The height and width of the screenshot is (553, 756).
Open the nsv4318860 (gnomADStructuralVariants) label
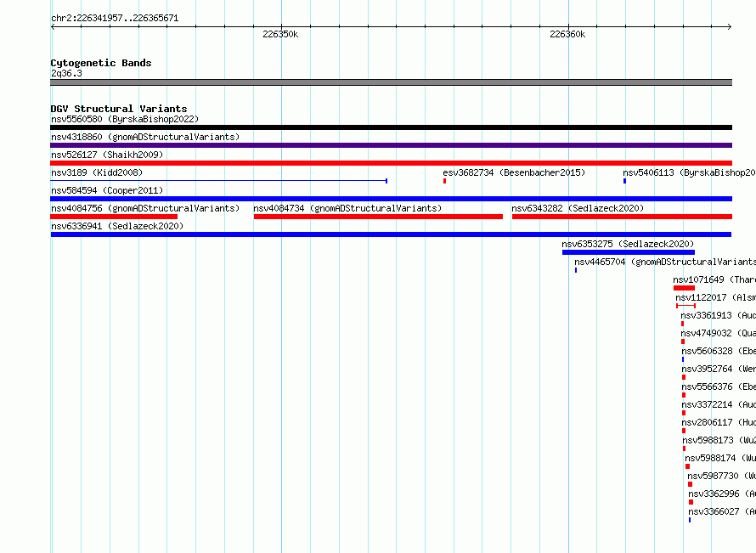145,137
